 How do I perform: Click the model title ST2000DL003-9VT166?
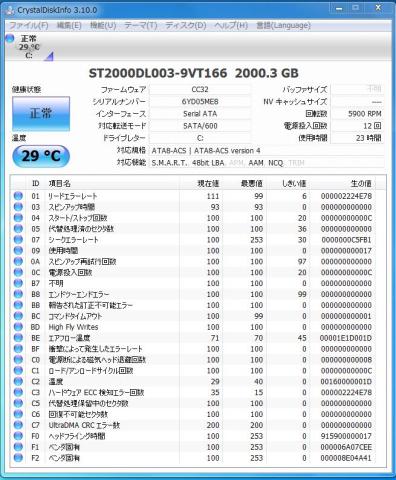coord(158,73)
